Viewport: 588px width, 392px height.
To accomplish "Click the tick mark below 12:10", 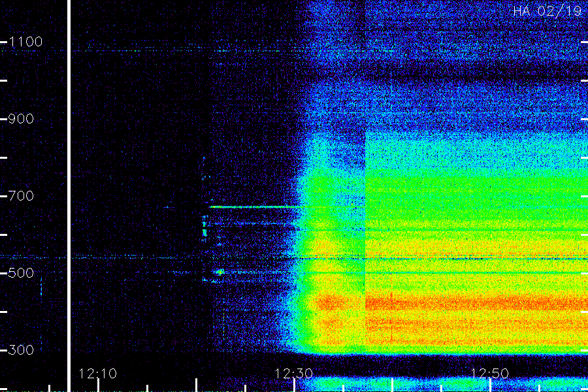I will coord(98,385).
